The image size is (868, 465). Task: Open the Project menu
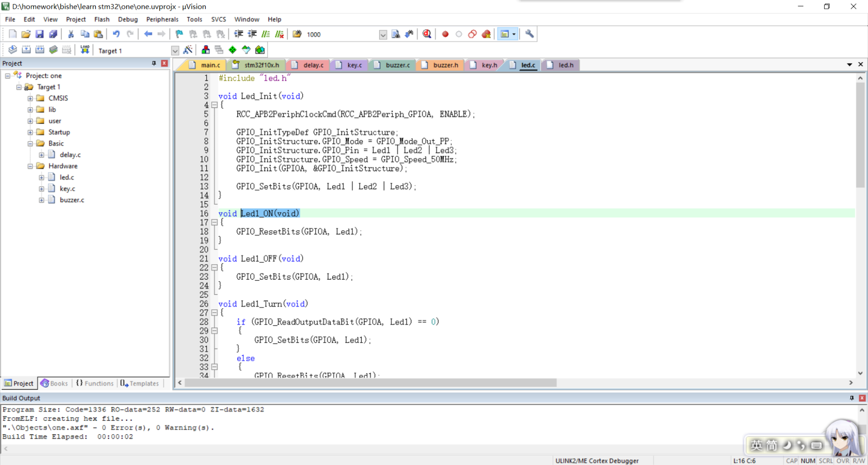(x=76, y=19)
